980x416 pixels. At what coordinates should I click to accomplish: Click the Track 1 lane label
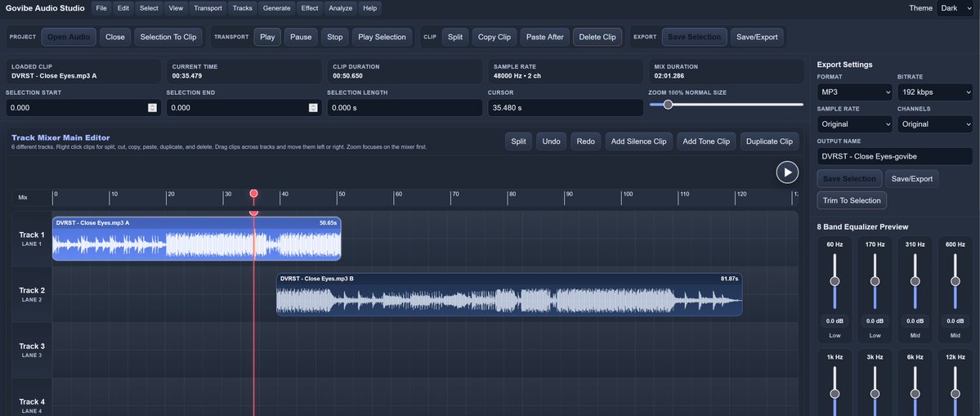point(32,239)
